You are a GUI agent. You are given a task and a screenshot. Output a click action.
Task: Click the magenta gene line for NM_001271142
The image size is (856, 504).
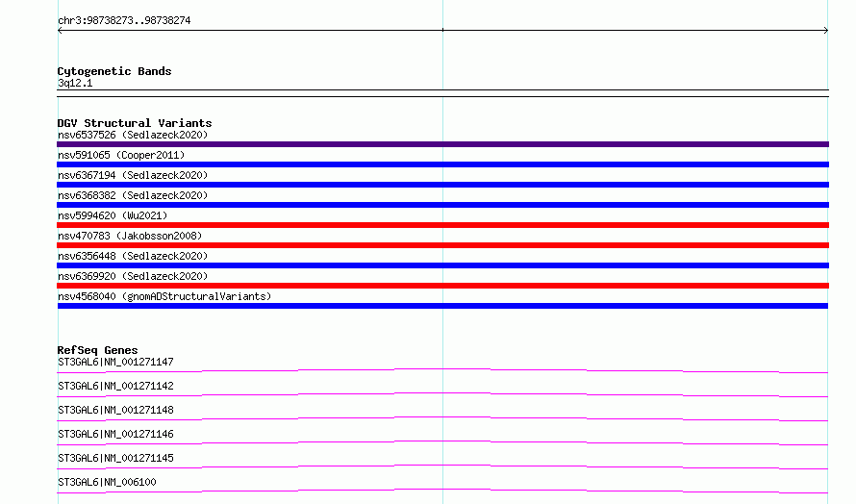click(x=442, y=394)
